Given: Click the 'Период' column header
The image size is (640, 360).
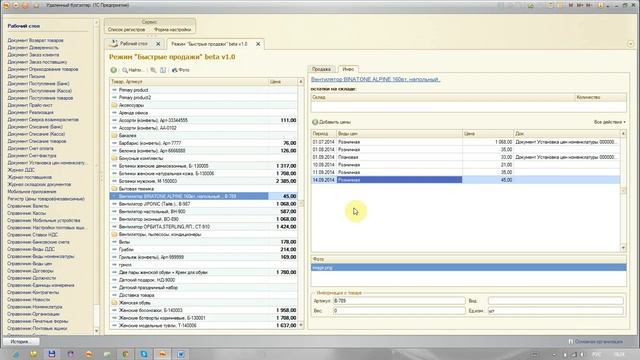Looking at the screenshot, I should click(x=324, y=134).
